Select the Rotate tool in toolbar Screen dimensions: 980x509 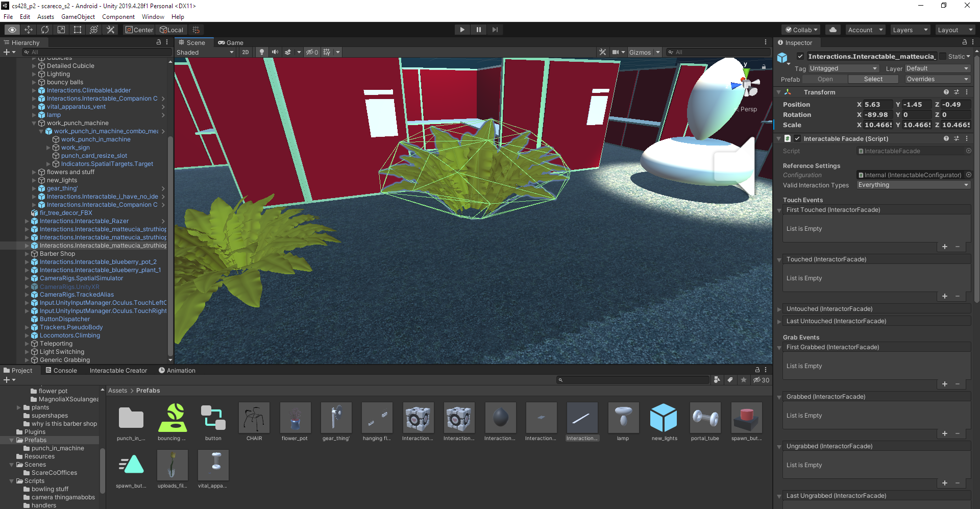click(x=45, y=30)
